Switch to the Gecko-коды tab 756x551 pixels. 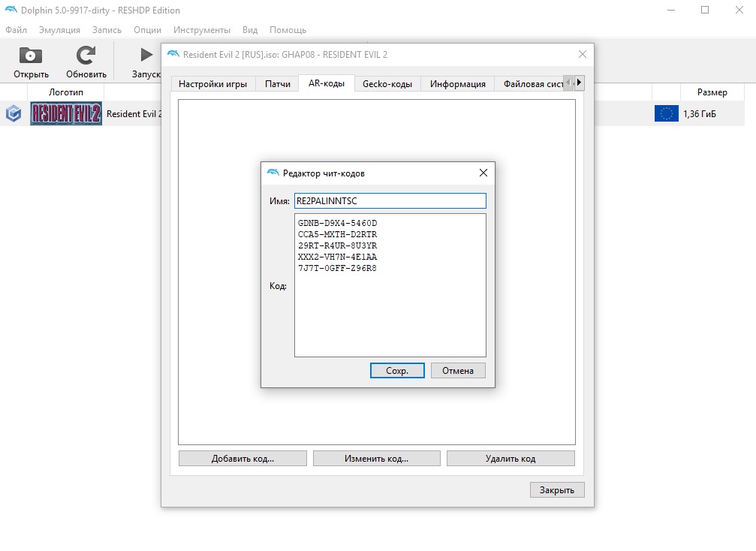pyautogui.click(x=387, y=84)
